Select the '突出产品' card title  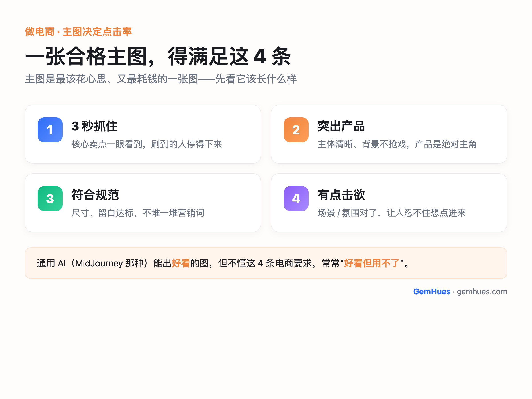(341, 126)
